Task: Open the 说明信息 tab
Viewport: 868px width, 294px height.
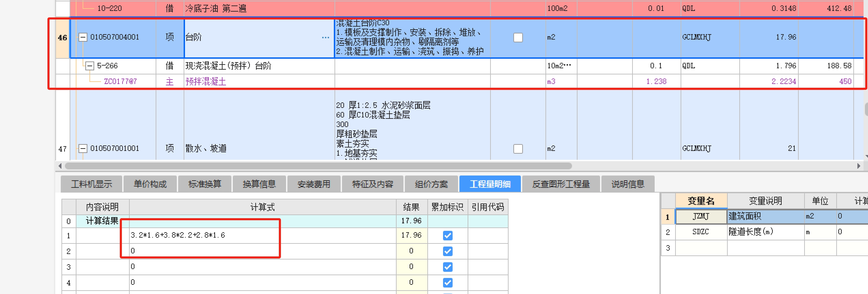Action: point(628,184)
